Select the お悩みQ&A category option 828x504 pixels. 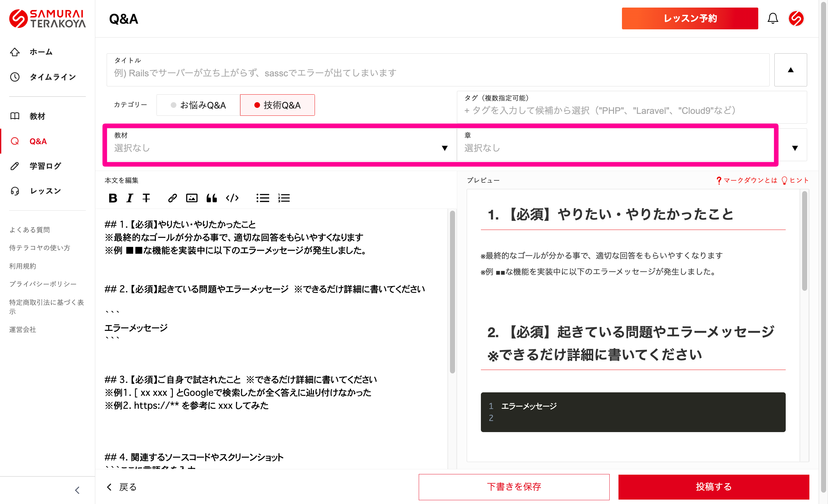(x=198, y=105)
